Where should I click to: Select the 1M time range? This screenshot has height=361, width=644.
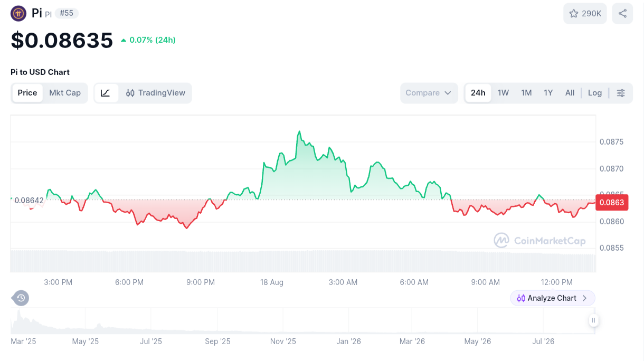(526, 93)
